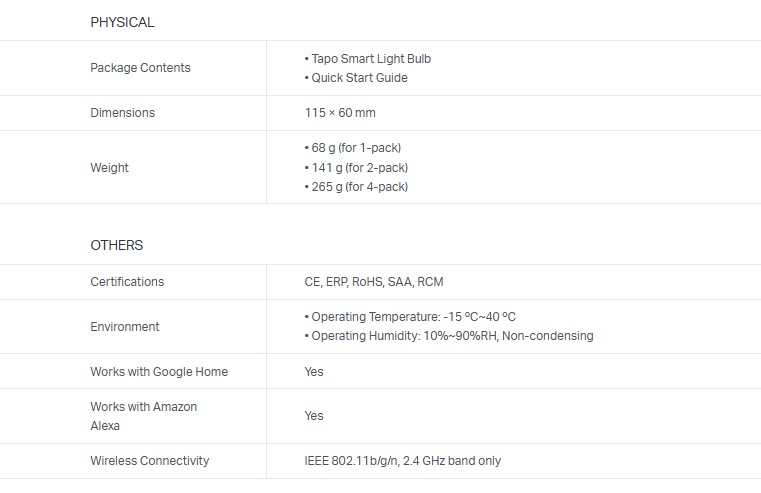Viewport: 761px width, 493px height.
Task: Select the Works with Google Home label
Action: 159,372
